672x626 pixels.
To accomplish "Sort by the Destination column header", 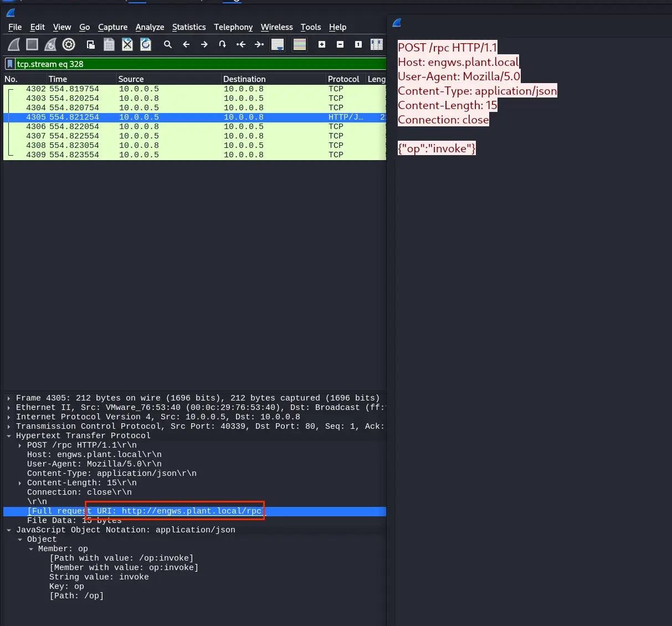I will [x=274, y=79].
